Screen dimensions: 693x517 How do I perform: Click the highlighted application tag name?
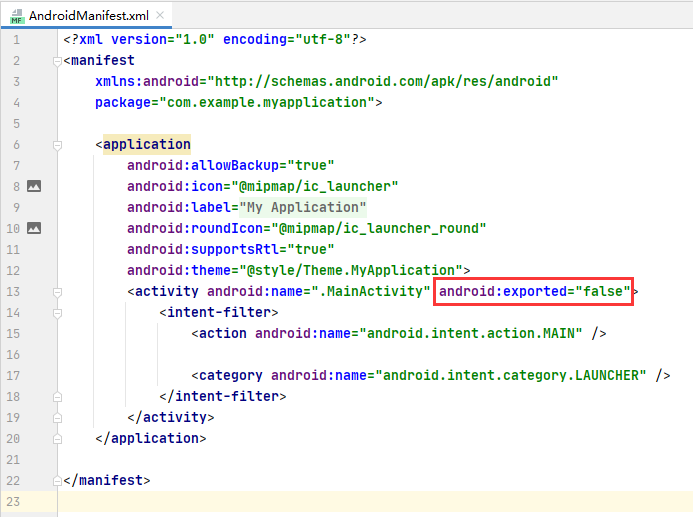point(147,144)
